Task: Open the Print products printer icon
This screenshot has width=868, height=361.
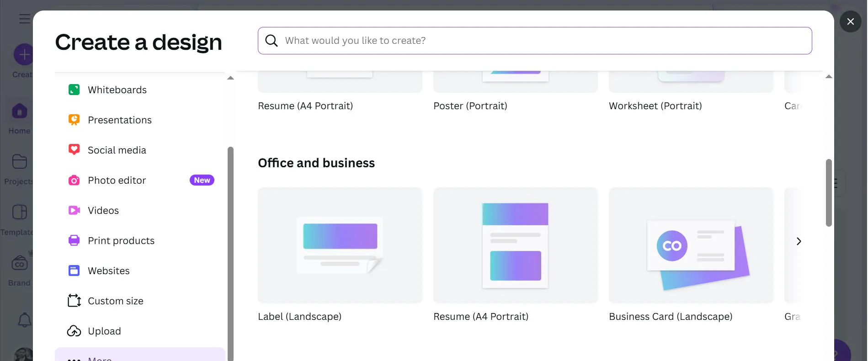Action: click(x=74, y=240)
